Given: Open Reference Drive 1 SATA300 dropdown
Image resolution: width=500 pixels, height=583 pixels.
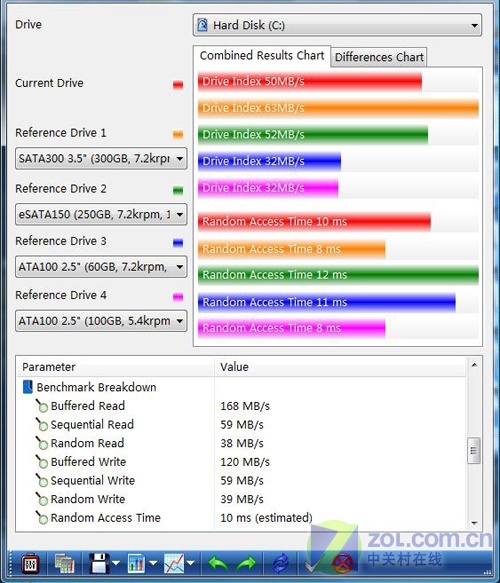Looking at the screenshot, I should click(101, 159).
